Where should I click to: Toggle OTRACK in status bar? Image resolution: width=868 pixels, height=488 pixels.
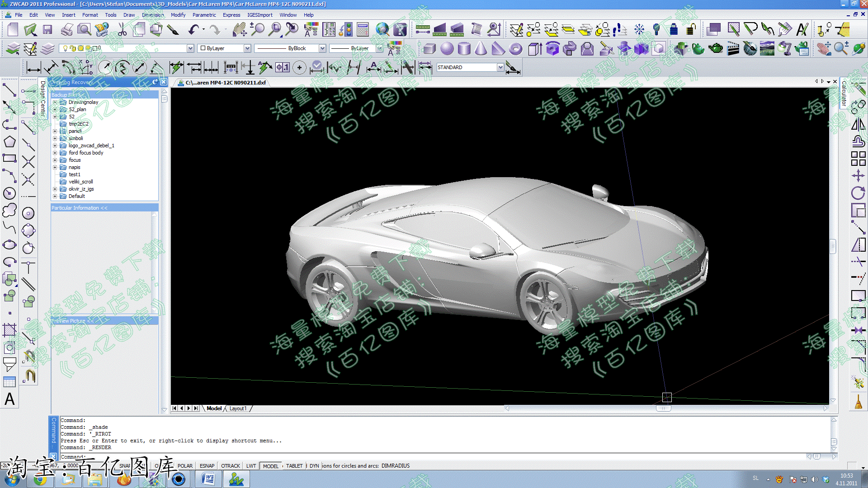click(x=231, y=466)
